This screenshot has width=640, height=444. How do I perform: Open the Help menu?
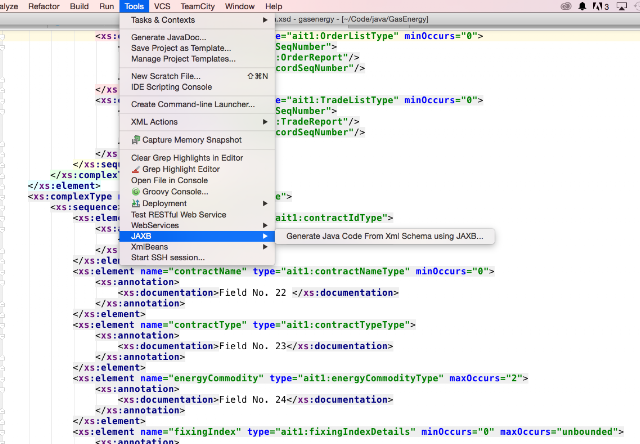tap(274, 6)
